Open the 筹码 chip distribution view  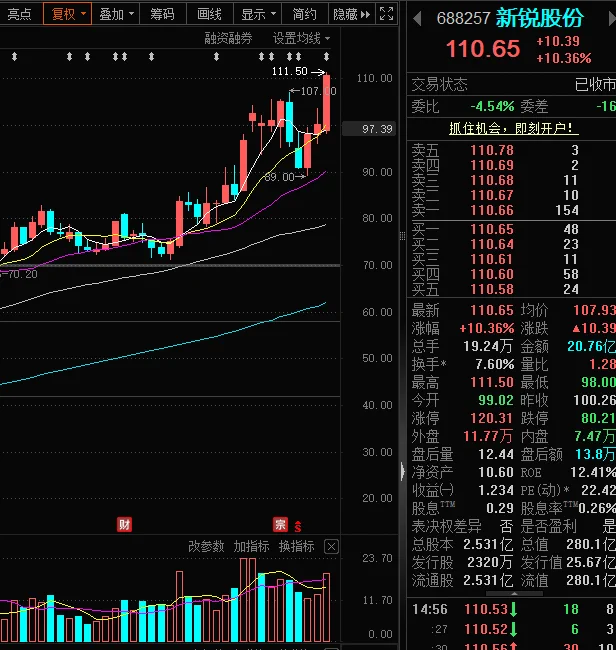pos(162,14)
